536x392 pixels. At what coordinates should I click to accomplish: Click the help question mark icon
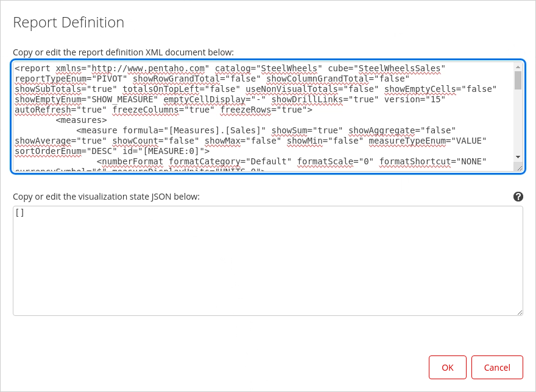[518, 197]
